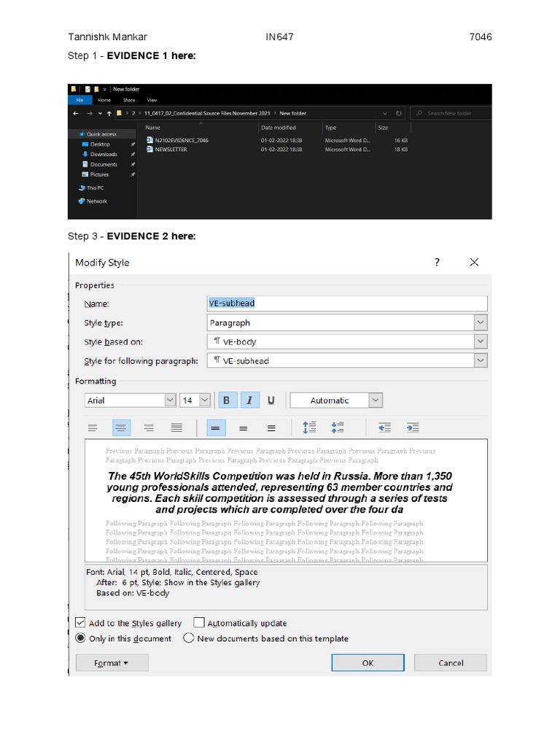Screen dimensions: 560x747
Task: Decrease indent in Modify Style
Action: pyautogui.click(x=385, y=427)
